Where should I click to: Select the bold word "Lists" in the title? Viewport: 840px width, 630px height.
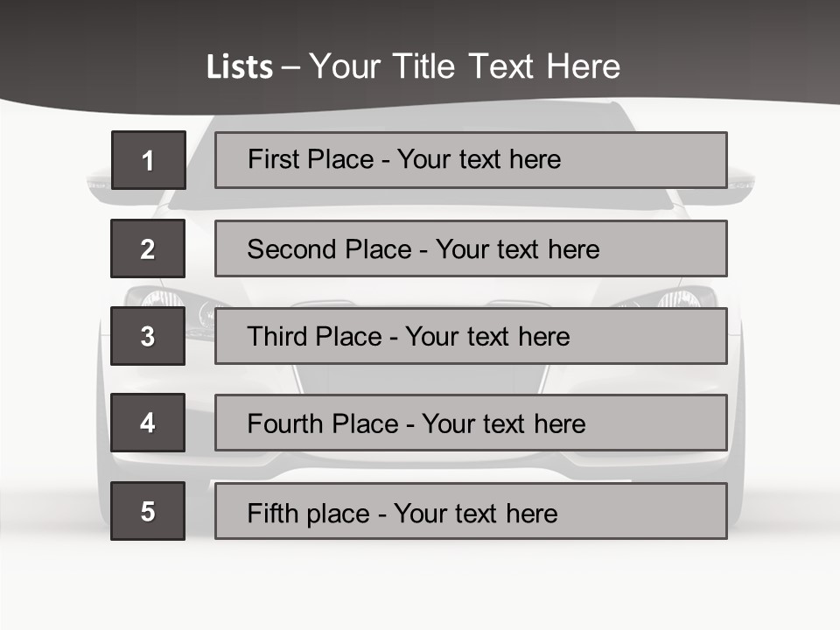tap(240, 67)
